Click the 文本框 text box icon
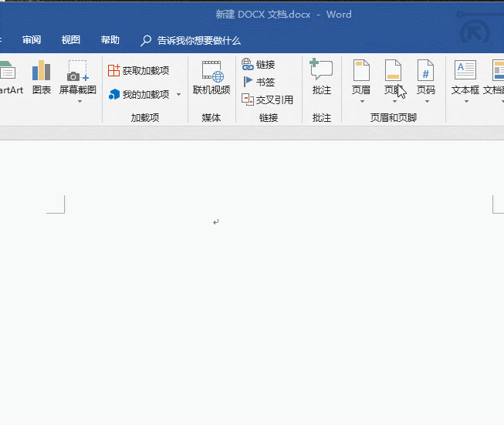The height and width of the screenshot is (425, 504). 465,70
